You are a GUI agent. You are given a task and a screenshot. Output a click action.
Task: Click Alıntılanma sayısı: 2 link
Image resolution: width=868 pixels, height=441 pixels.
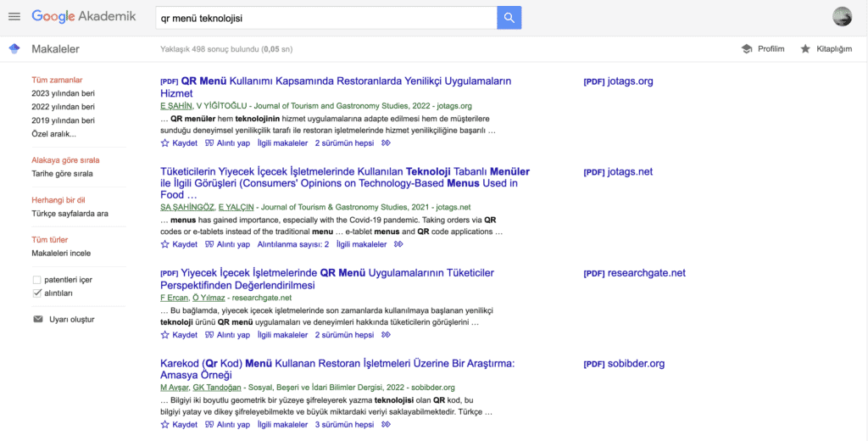(x=292, y=244)
